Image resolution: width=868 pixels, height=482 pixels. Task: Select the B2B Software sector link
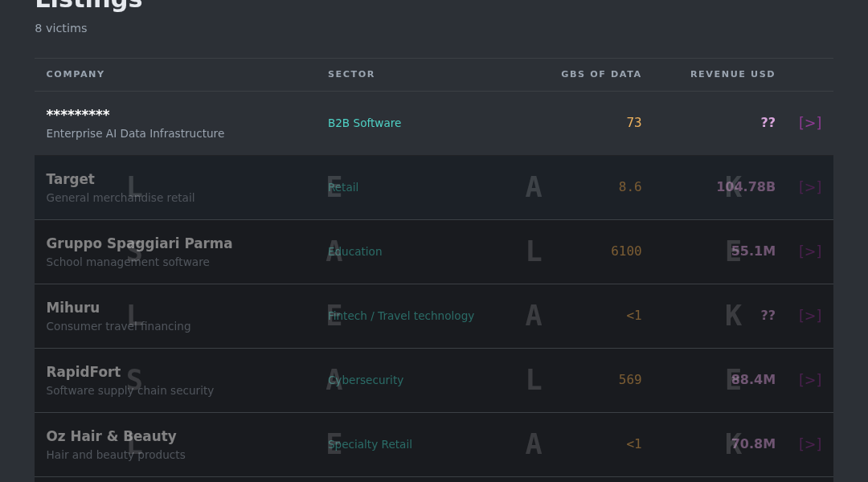pos(364,123)
